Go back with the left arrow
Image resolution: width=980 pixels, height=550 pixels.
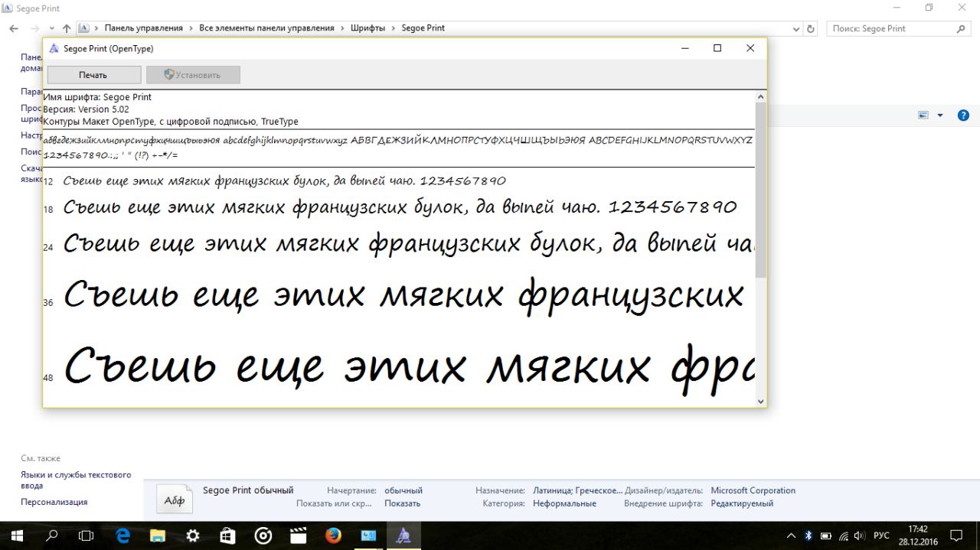pos(14,28)
